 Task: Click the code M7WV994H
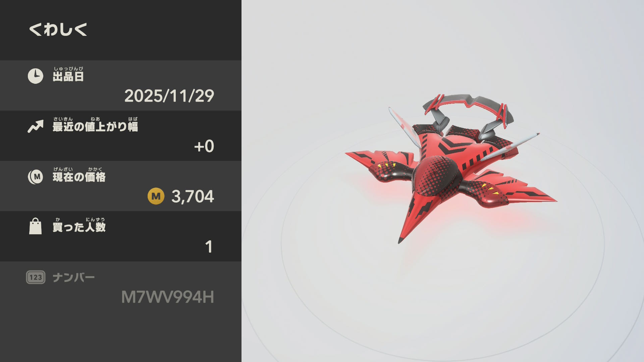coord(167,297)
